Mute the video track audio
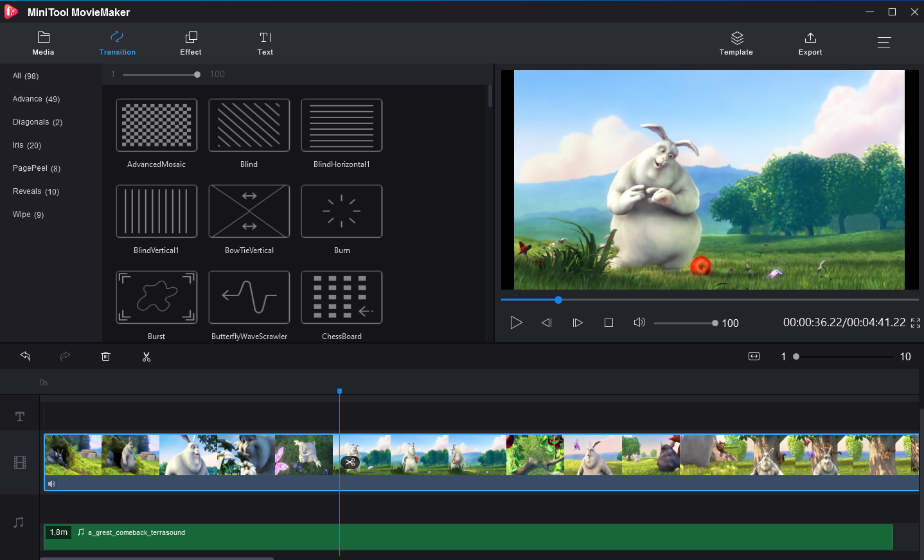This screenshot has width=924, height=560. (51, 484)
